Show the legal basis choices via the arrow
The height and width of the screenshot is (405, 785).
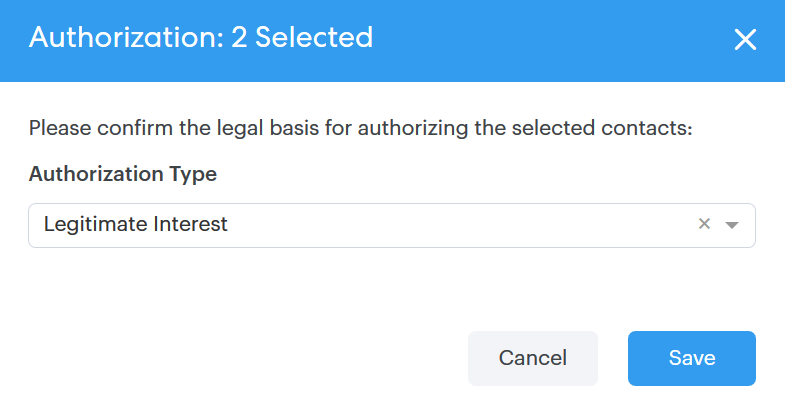click(x=732, y=226)
